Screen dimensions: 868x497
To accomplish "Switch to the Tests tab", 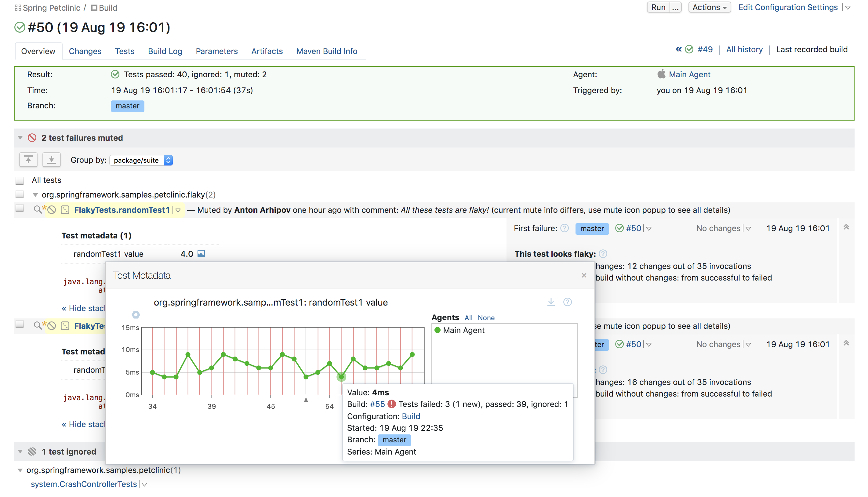I will click(x=124, y=51).
